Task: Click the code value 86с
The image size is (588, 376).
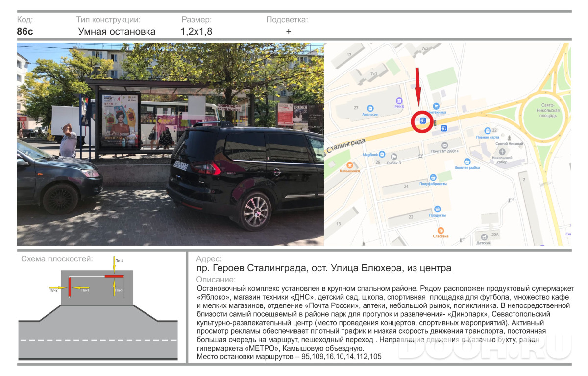Action: (x=24, y=32)
